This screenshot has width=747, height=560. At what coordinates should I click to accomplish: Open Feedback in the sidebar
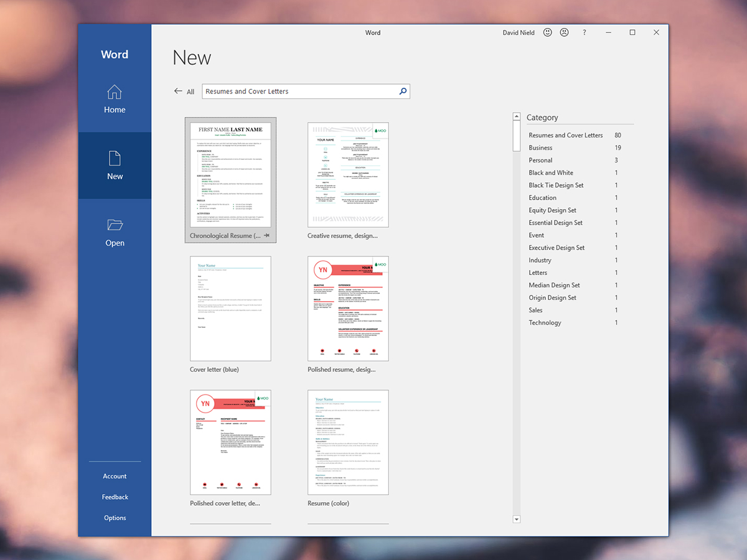(x=115, y=497)
